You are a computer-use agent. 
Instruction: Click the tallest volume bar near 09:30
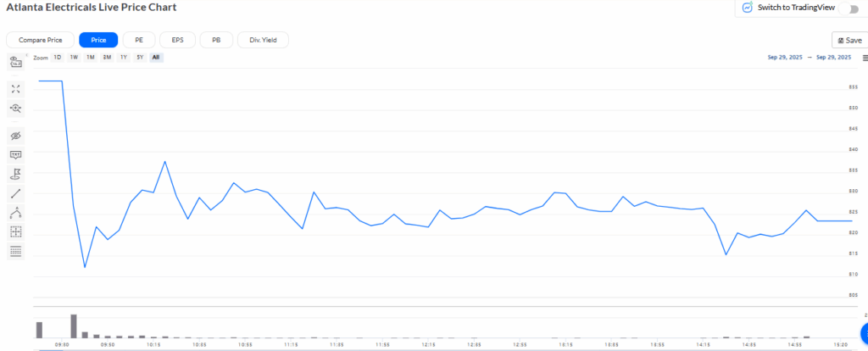click(73, 326)
